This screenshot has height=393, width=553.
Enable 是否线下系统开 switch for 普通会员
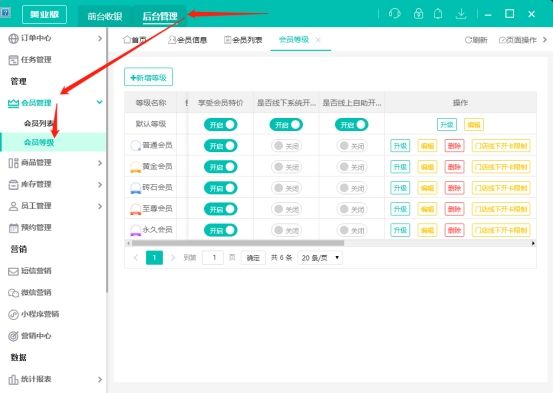(286, 146)
